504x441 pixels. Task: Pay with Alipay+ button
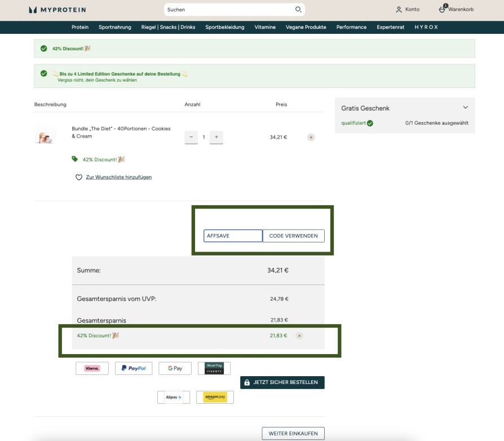(174, 397)
